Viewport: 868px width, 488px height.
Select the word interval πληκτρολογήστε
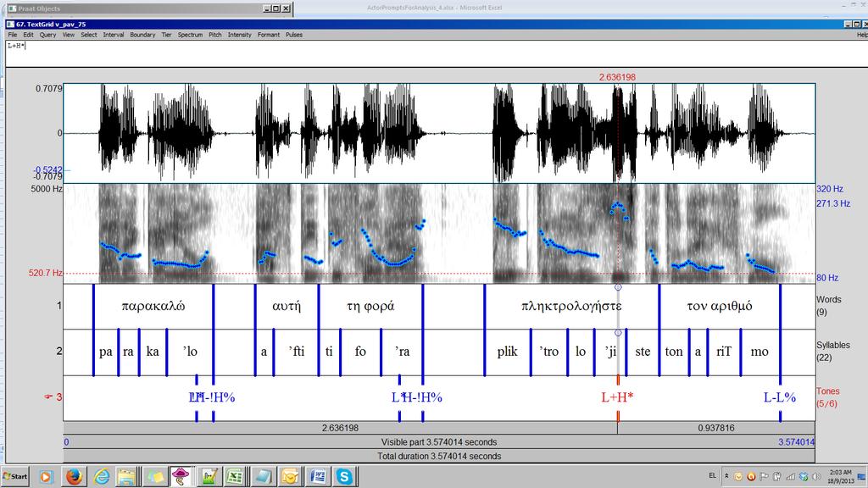[572, 307]
